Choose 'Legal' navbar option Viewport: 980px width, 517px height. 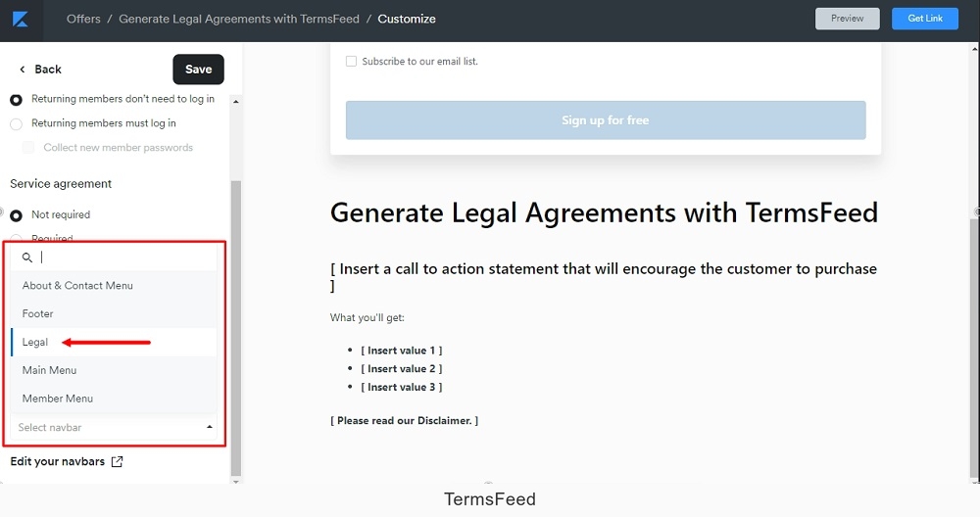click(114, 342)
